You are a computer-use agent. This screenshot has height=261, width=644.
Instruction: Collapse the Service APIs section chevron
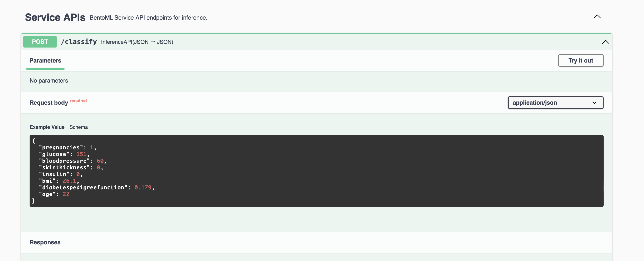pyautogui.click(x=597, y=17)
